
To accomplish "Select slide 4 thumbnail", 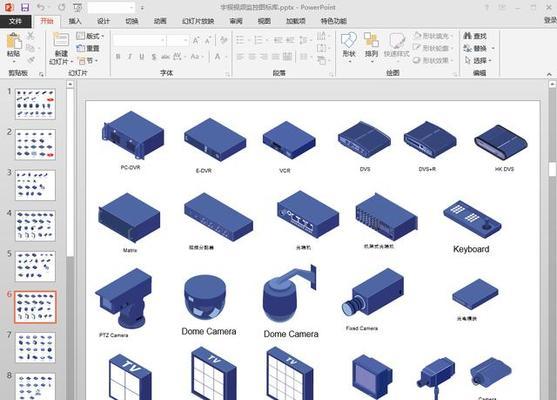I will tap(35, 226).
